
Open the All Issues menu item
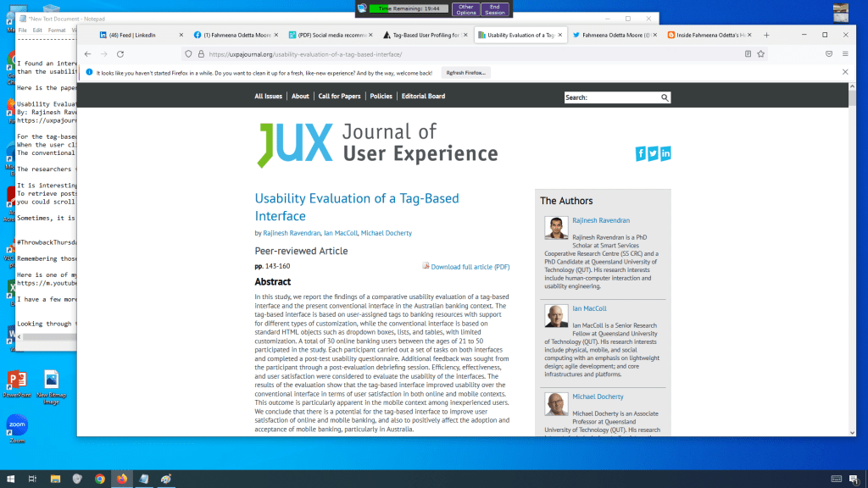[268, 97]
